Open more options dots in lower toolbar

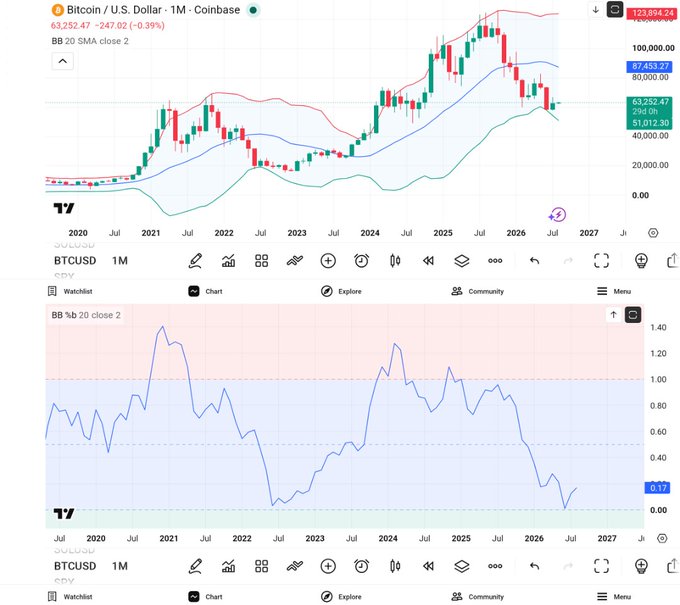(x=495, y=566)
